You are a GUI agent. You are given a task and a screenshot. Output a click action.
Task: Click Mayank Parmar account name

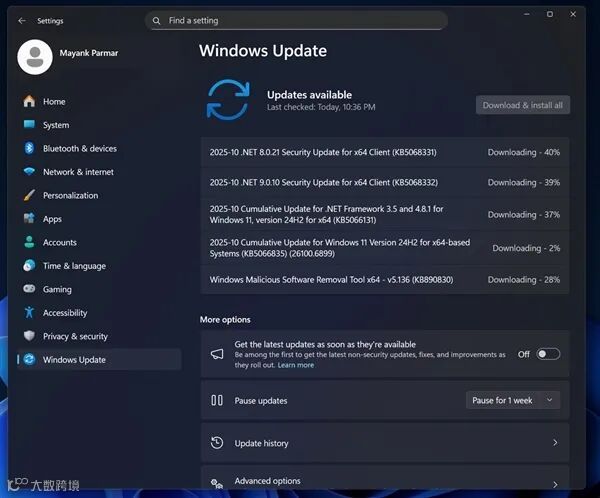click(89, 53)
